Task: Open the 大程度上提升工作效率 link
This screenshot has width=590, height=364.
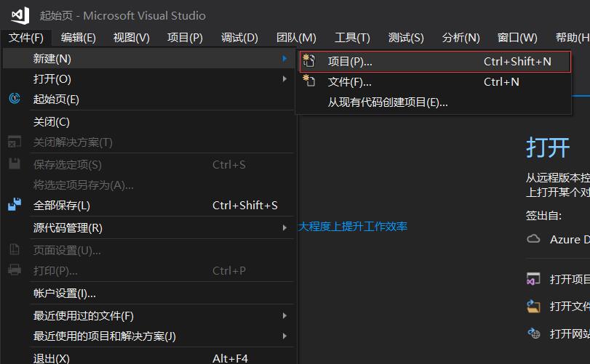Action: coord(353,226)
